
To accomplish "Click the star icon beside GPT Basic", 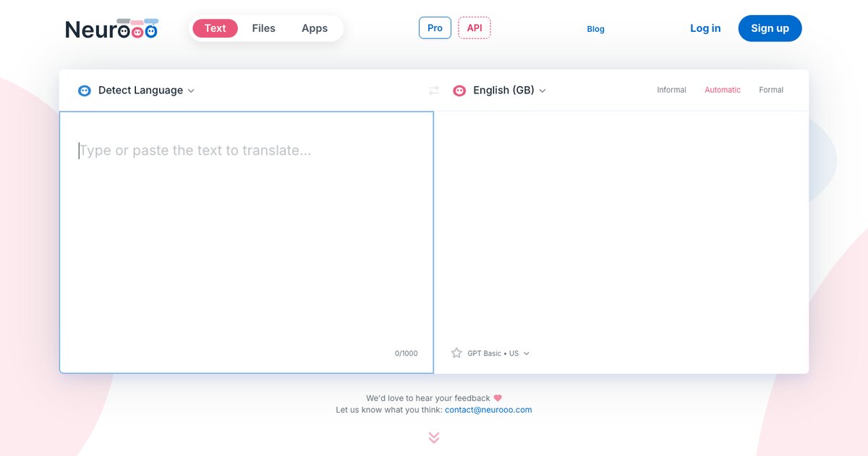I will coord(456,353).
